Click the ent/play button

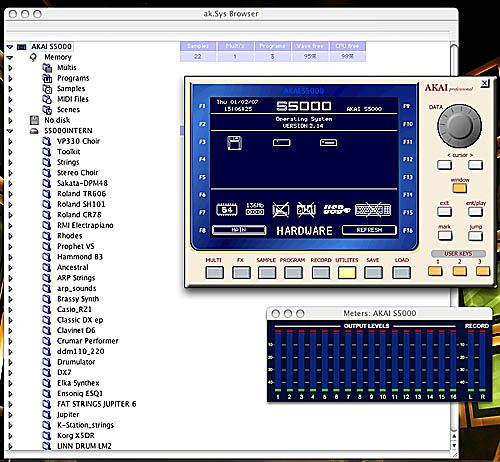(x=475, y=211)
